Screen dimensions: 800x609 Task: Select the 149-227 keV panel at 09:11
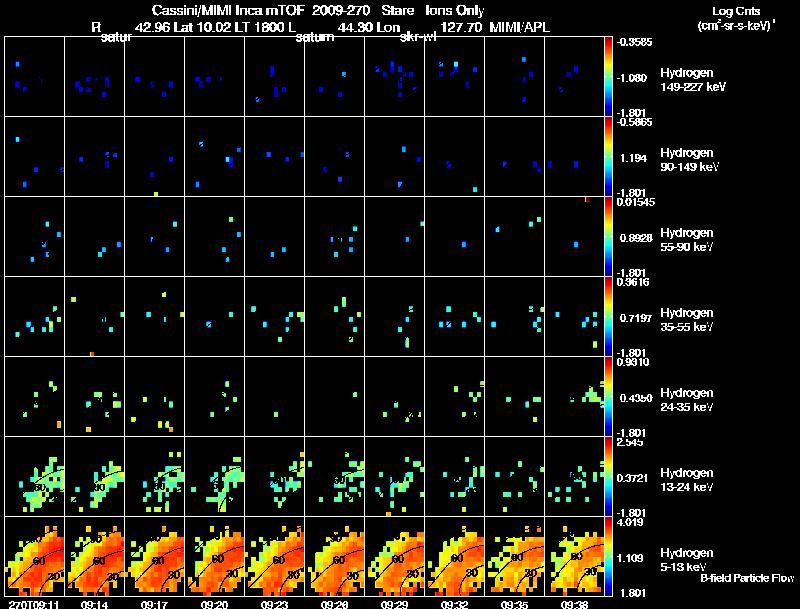coord(35,77)
